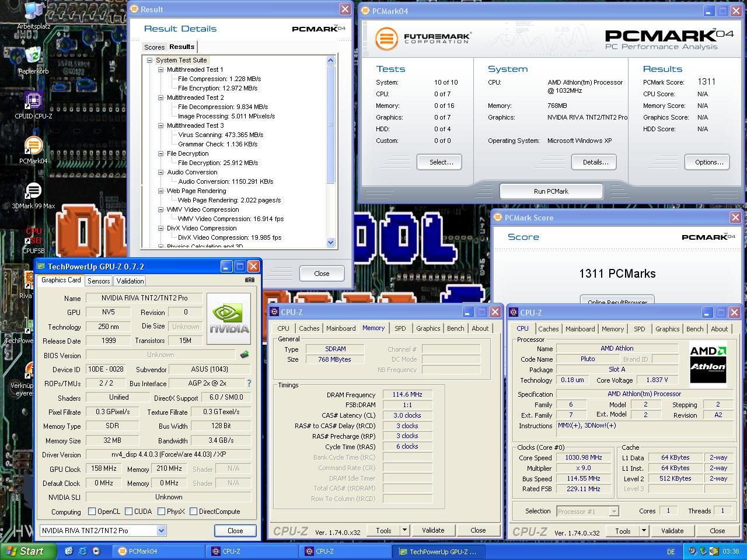747x560 pixels.
Task: Click the AMD Athlon logo in CPU-Z
Action: (x=708, y=363)
